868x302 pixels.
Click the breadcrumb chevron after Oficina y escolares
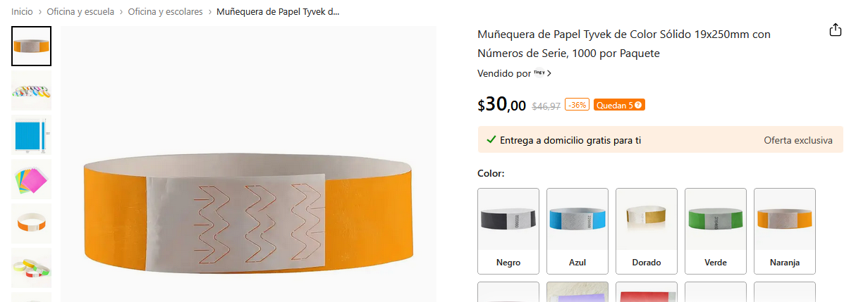pos(210,12)
